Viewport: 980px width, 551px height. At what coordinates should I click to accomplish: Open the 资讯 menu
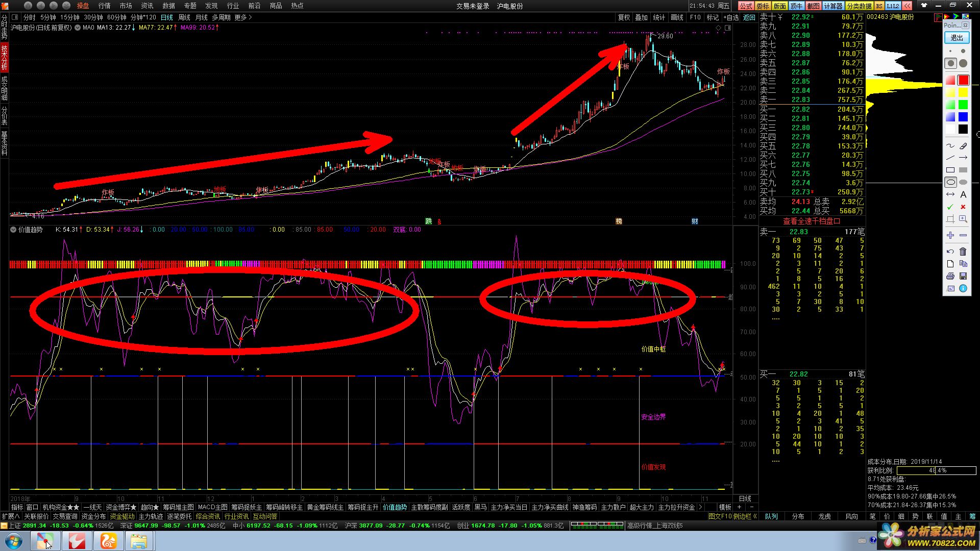coord(147,6)
